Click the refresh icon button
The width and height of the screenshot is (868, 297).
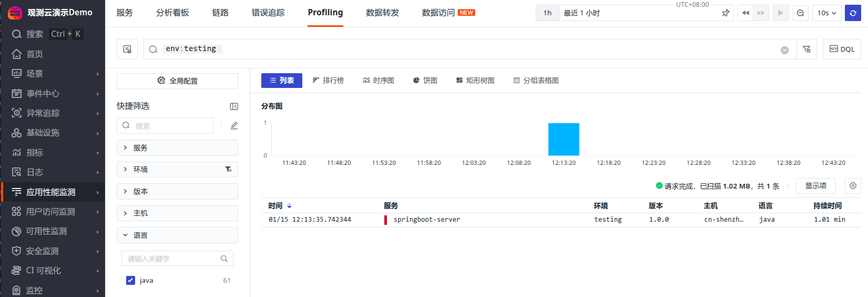point(853,13)
